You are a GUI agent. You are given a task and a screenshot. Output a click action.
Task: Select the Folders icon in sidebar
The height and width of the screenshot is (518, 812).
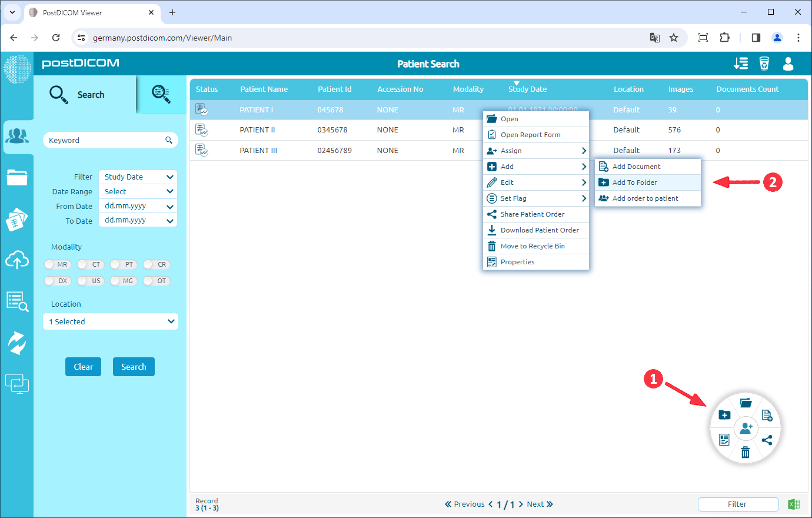(x=18, y=177)
